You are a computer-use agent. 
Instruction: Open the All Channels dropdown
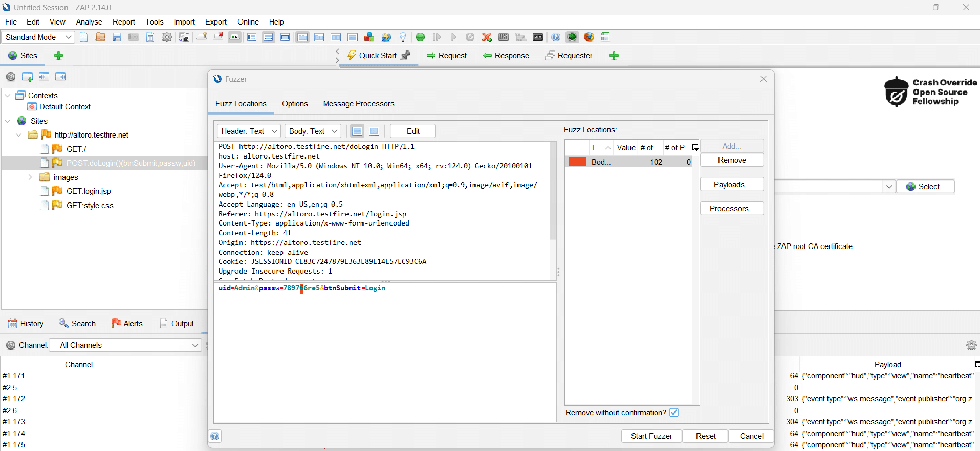coord(125,345)
